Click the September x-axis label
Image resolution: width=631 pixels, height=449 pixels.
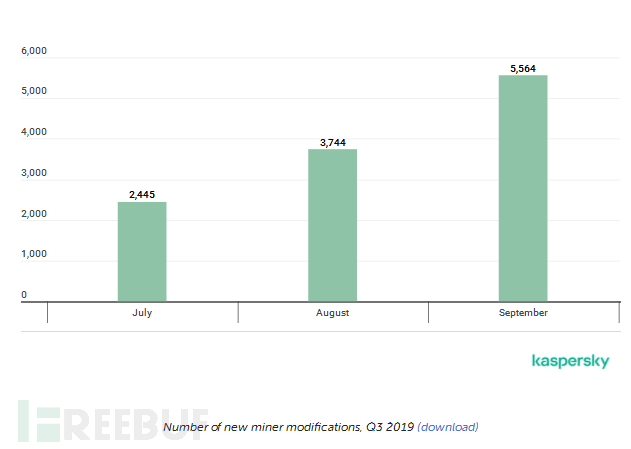coord(523,313)
